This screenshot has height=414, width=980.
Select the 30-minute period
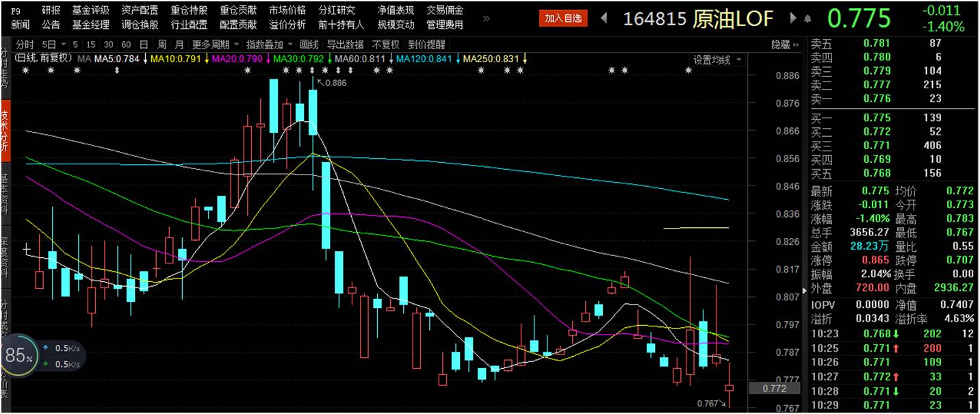pos(109,44)
